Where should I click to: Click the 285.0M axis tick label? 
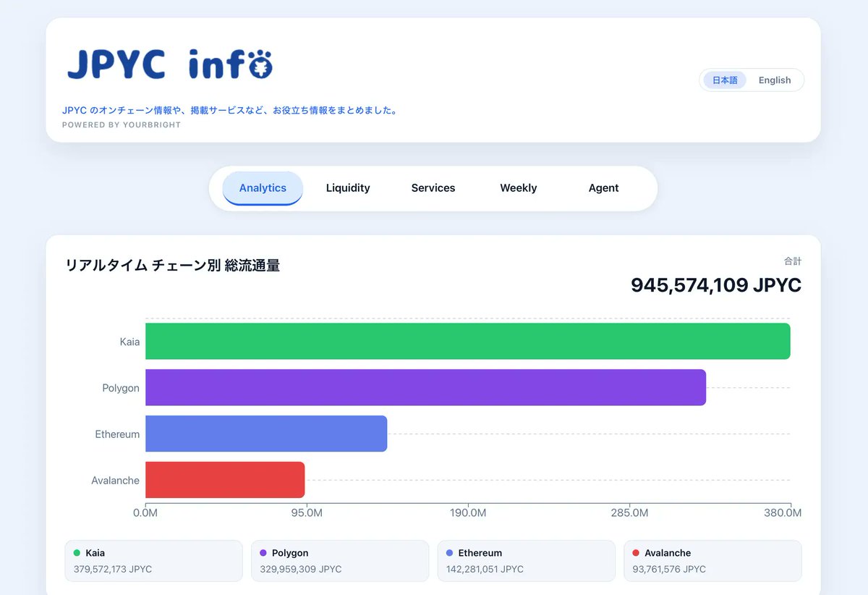pyautogui.click(x=629, y=513)
